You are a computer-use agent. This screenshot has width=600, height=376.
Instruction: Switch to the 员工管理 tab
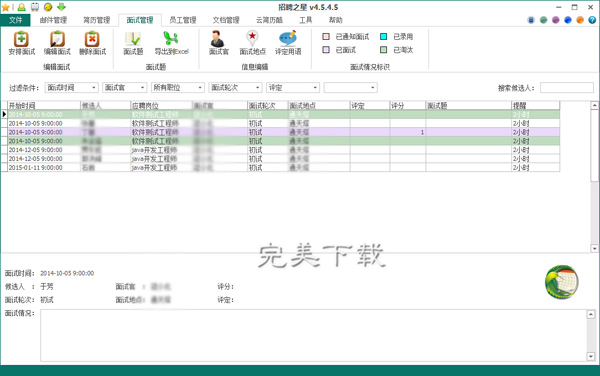(183, 20)
